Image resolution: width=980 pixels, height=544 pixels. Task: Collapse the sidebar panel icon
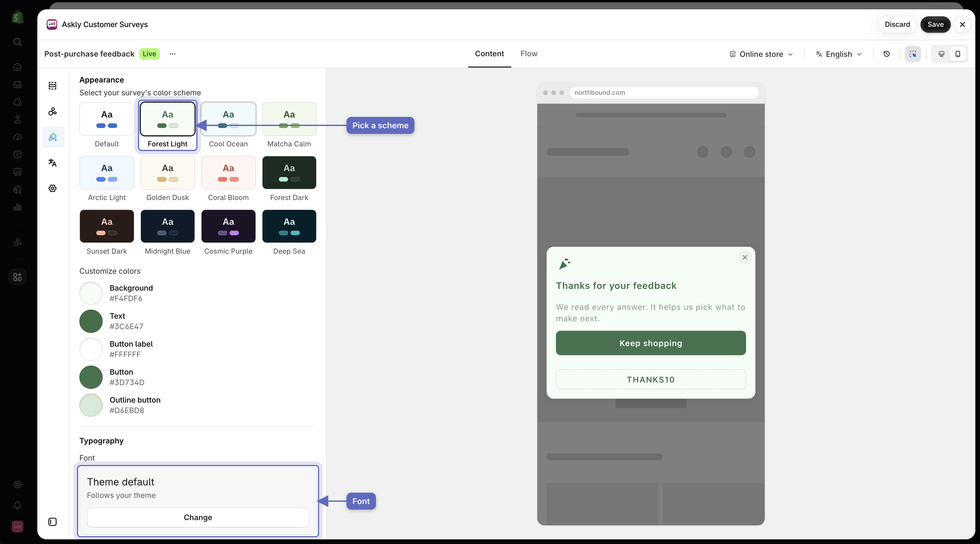coord(52,522)
